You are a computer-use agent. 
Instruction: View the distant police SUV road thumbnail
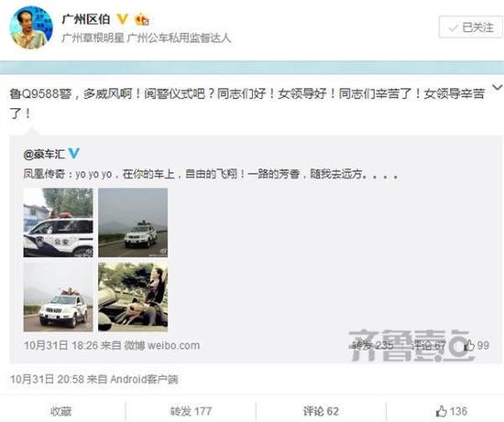133,222
